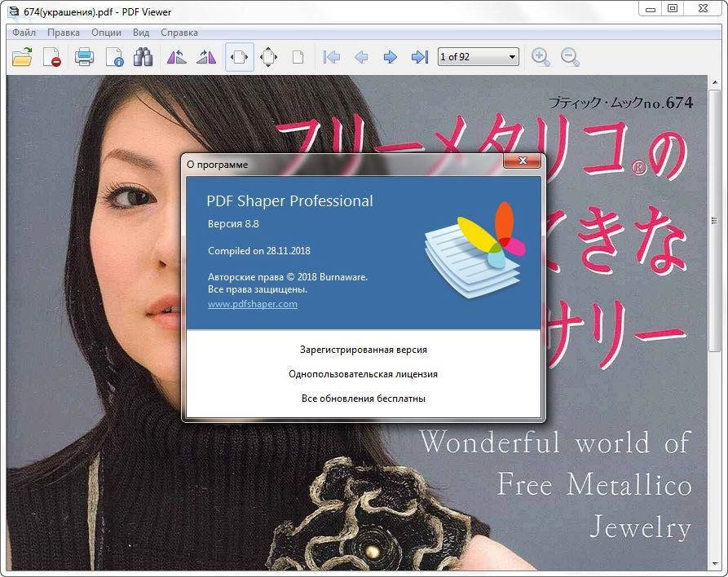728x577 pixels.
Task: Click the scrollbar up arrow
Action: tap(714, 82)
